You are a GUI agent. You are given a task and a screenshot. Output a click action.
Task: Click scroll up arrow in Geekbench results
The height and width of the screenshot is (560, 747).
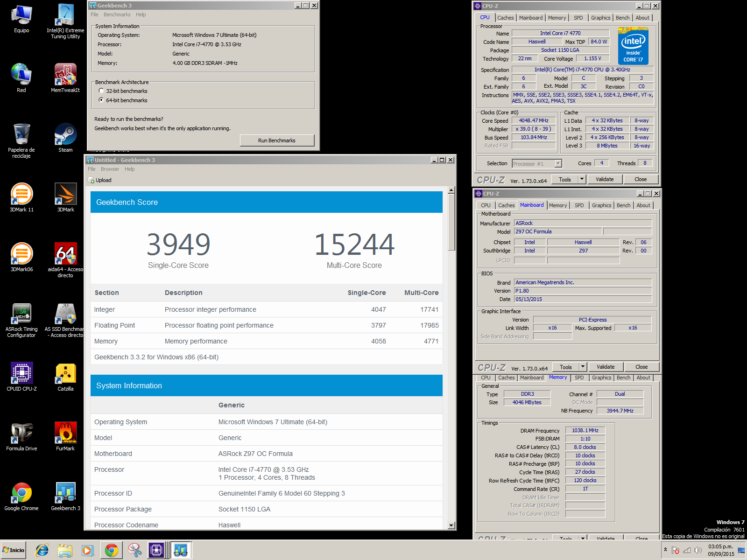click(451, 190)
